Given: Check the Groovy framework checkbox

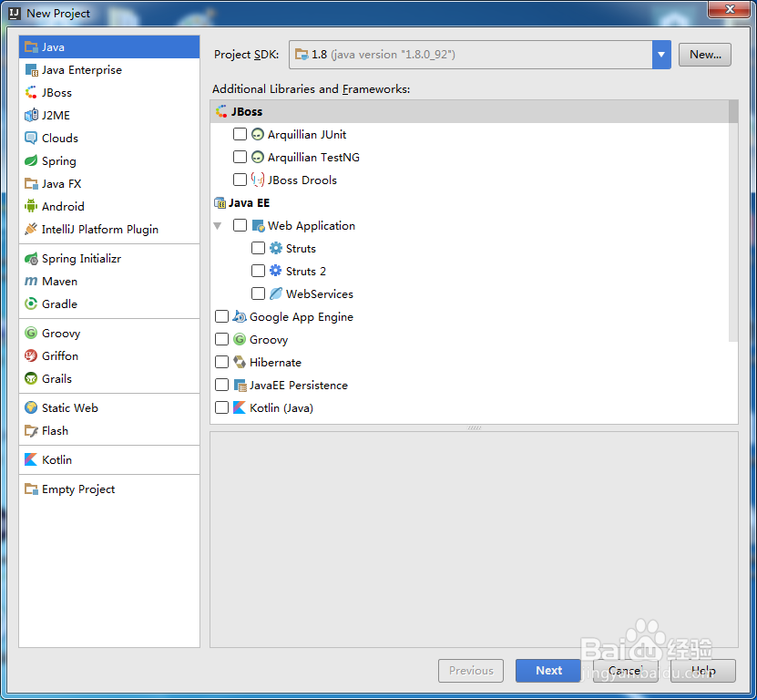Looking at the screenshot, I should tap(221, 339).
